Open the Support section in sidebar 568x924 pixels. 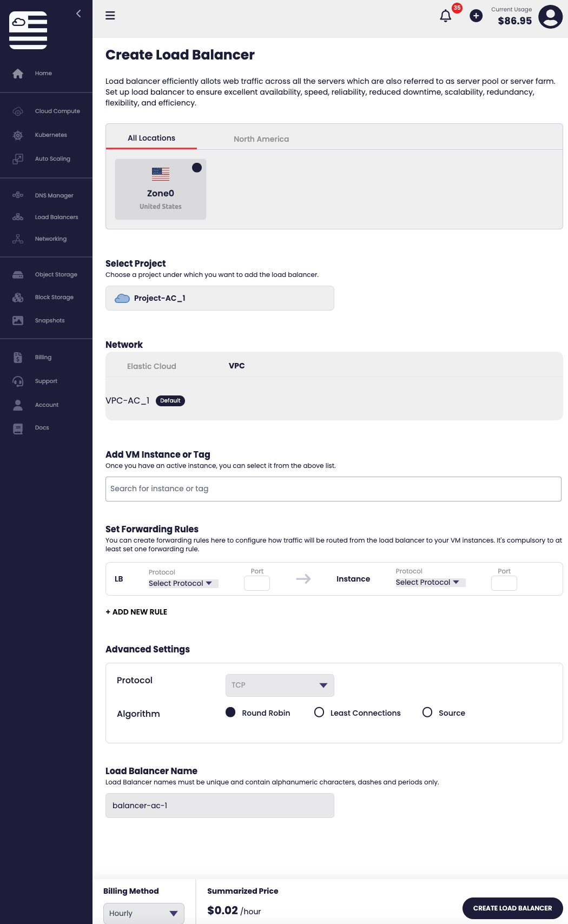46,381
